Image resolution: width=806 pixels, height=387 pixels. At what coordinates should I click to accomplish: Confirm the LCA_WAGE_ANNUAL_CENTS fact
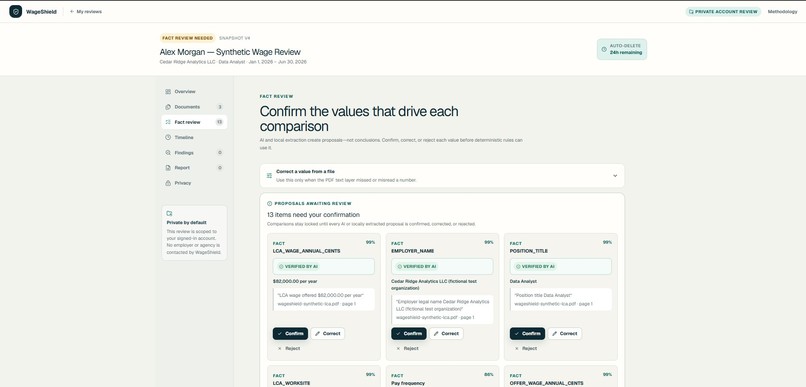pyautogui.click(x=290, y=334)
